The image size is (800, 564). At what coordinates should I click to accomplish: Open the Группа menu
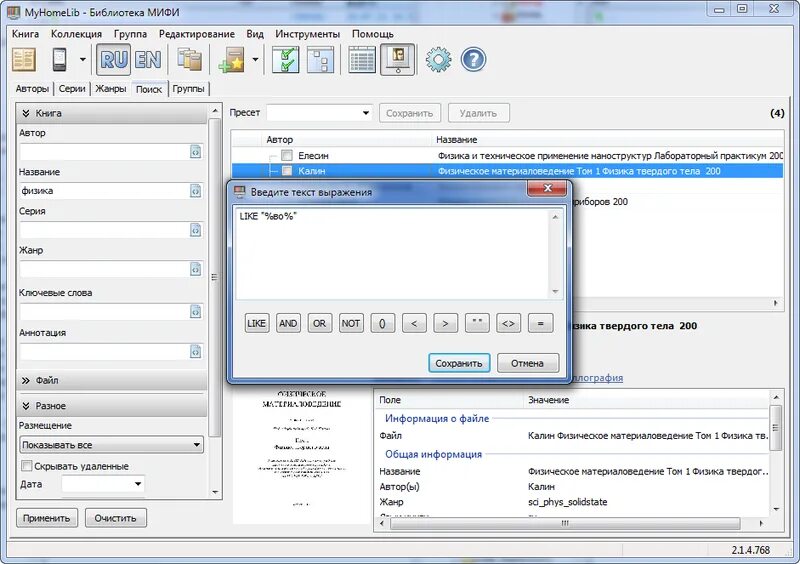130,34
